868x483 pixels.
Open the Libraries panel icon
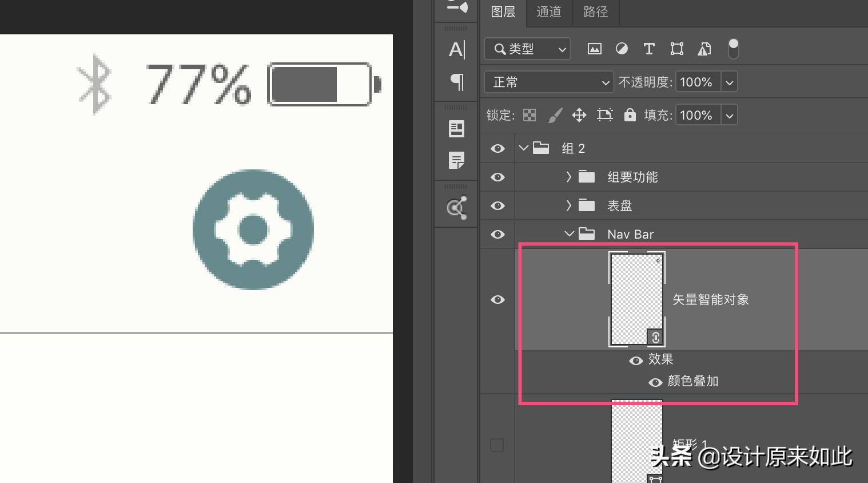point(456,208)
